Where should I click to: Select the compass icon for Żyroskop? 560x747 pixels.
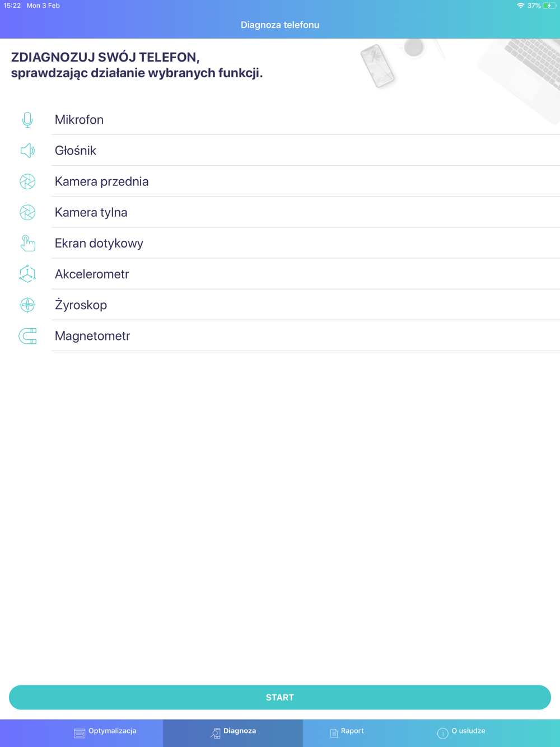pos(27,305)
